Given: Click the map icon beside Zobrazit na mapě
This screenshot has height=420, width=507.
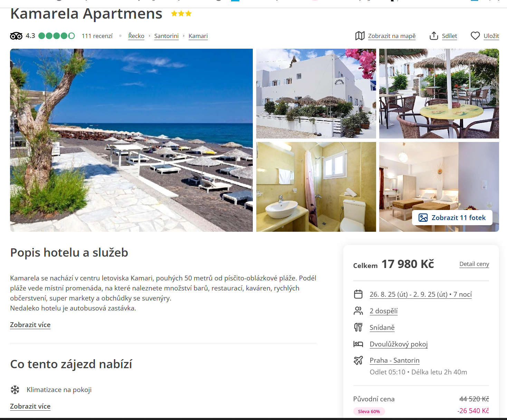Looking at the screenshot, I should click(360, 36).
